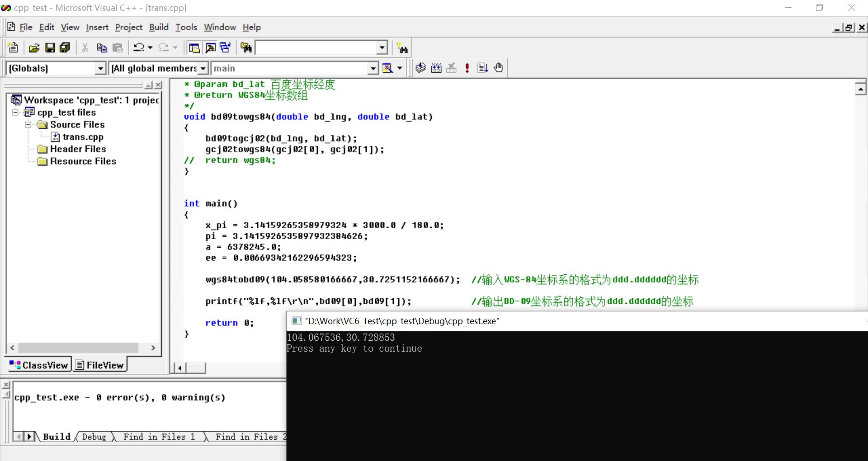Click the New Text File toolbar icon

13,47
